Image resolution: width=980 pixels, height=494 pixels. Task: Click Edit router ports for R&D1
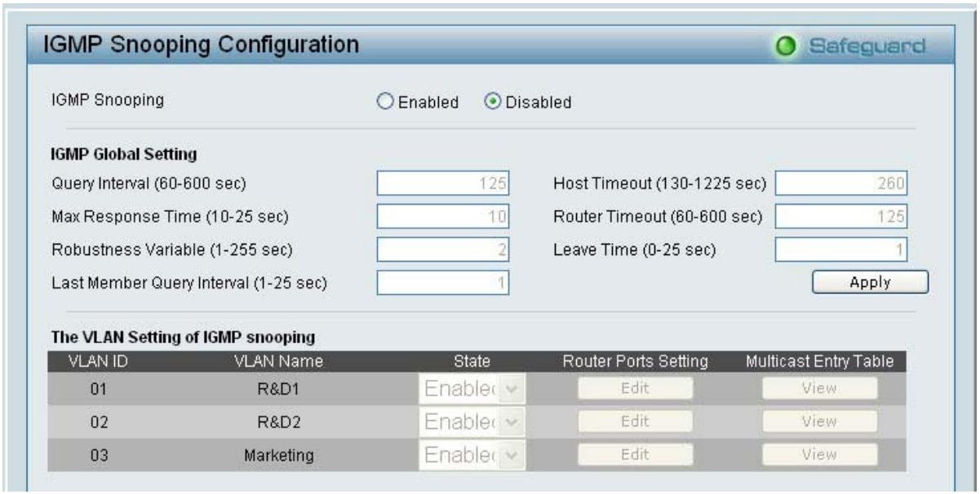[x=635, y=389]
